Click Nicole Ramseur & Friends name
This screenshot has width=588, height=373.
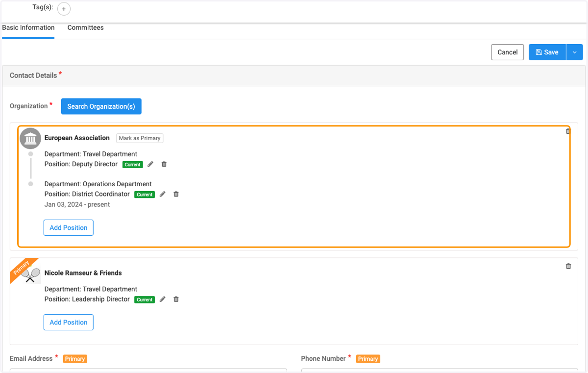click(x=83, y=273)
